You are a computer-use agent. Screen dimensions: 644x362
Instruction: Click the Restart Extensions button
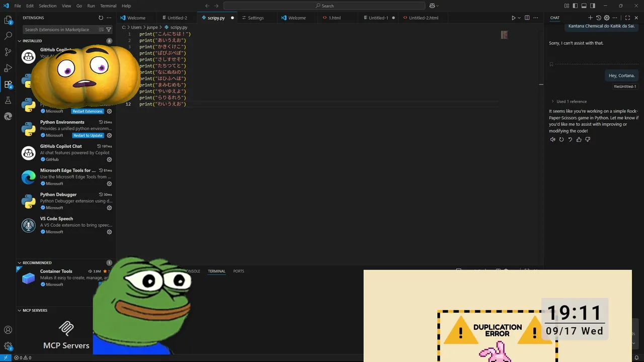[88, 111]
